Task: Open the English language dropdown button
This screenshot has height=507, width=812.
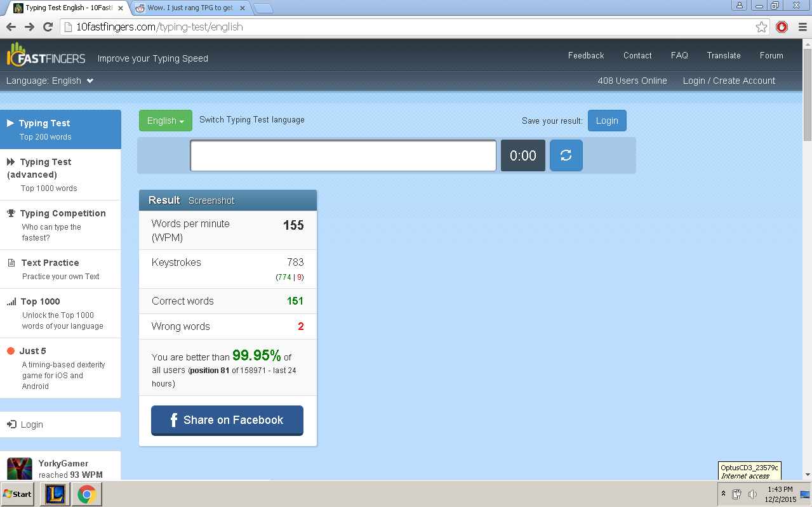Action: click(165, 121)
